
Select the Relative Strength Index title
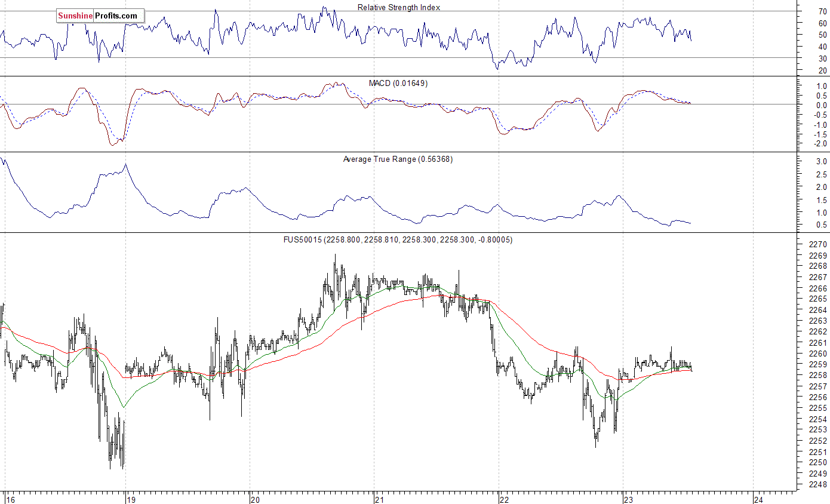[x=399, y=7]
